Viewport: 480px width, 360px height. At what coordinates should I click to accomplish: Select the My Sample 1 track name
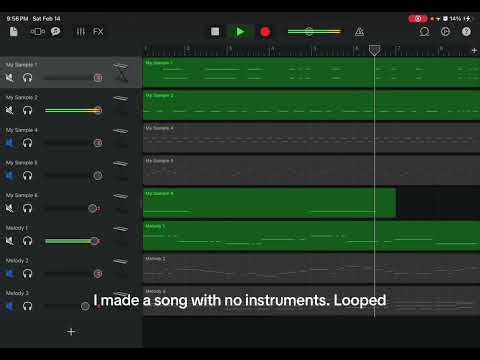pos(22,65)
